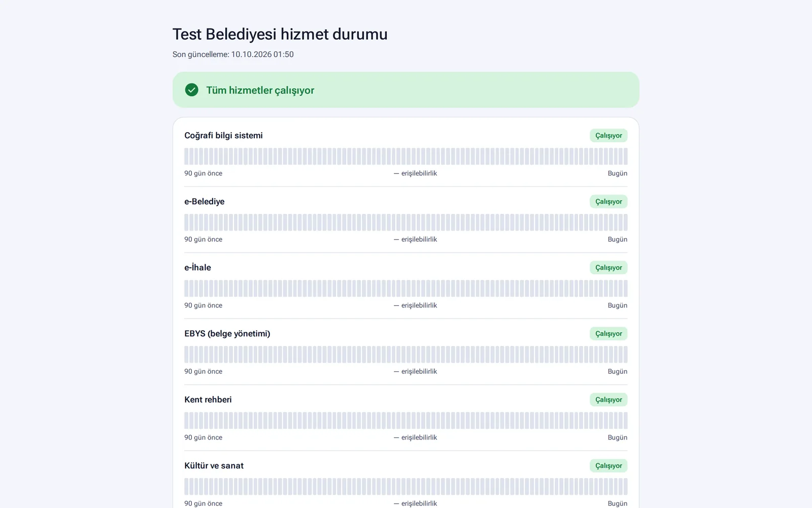Viewport: 812px width, 508px height.
Task: Select the Coğrafi bilgi sistemi service title
Action: (x=223, y=136)
